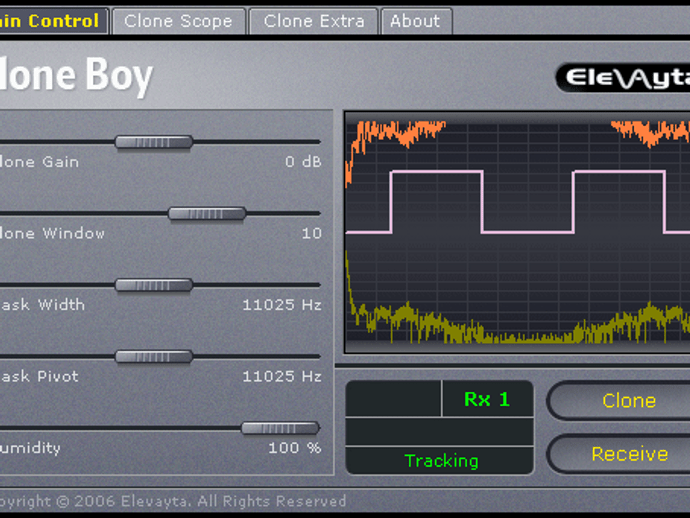Click the empty display cell left of Rx 1
The image size is (690, 518).
pos(394,399)
